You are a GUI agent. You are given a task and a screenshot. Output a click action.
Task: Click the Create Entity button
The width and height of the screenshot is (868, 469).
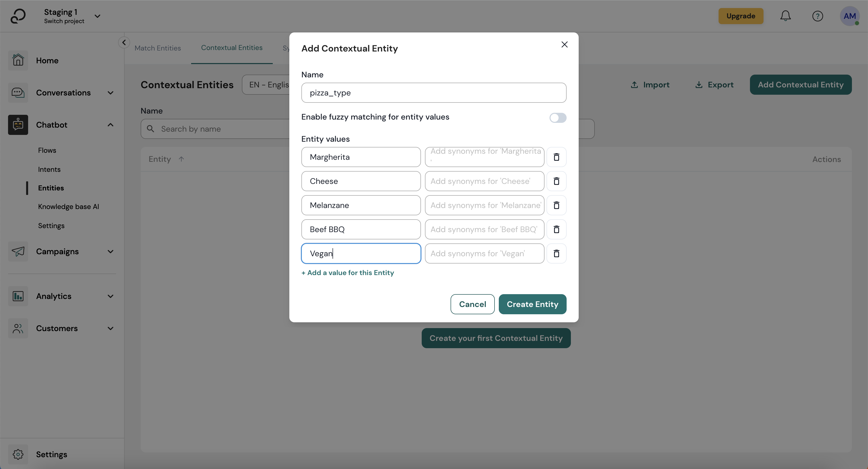click(532, 304)
